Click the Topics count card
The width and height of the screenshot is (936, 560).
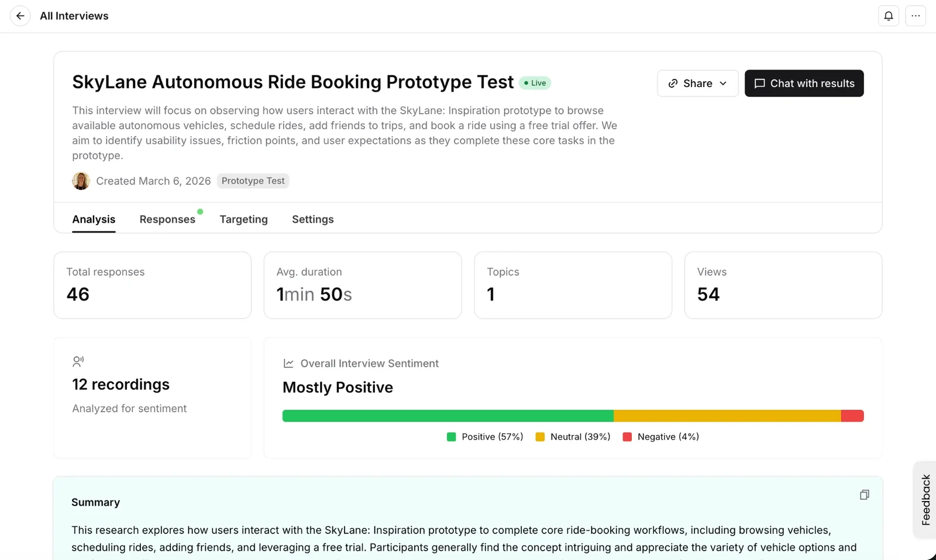pos(573,285)
